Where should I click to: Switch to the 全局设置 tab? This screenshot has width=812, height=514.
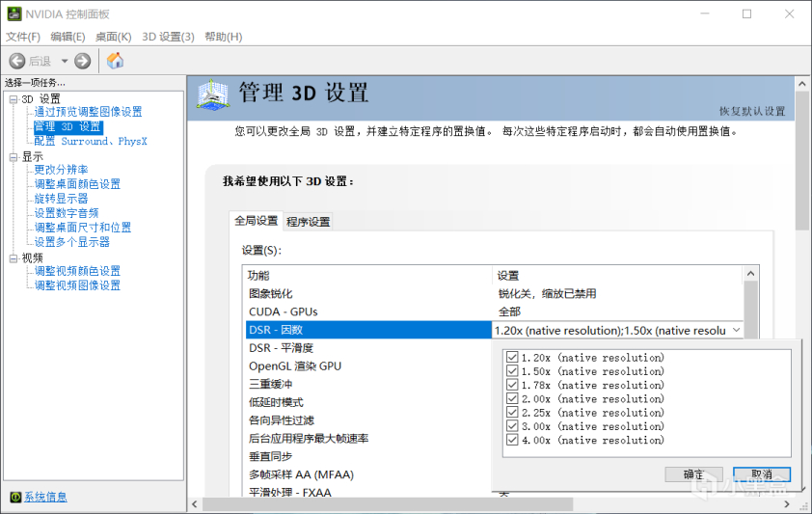[x=257, y=221]
